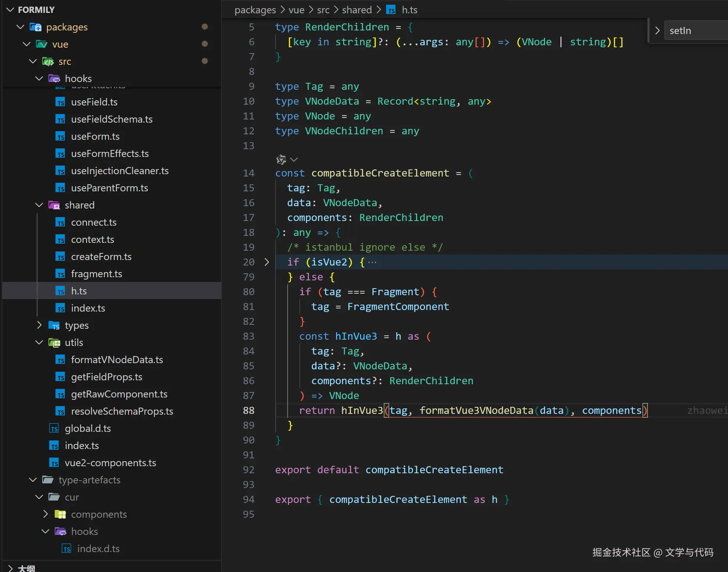This screenshot has height=572, width=728.
Task: Click the utils folder icon
Action: tap(54, 342)
